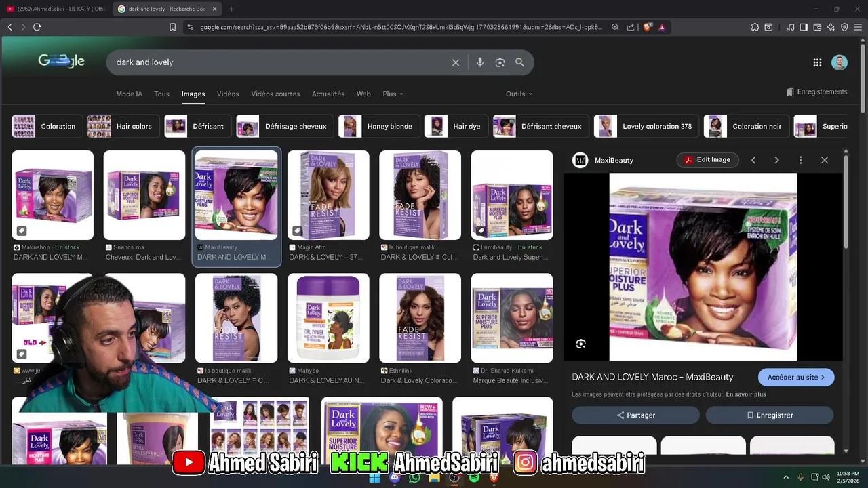Share this page via the share icon
Screen dimensions: 868x488
coord(631,27)
